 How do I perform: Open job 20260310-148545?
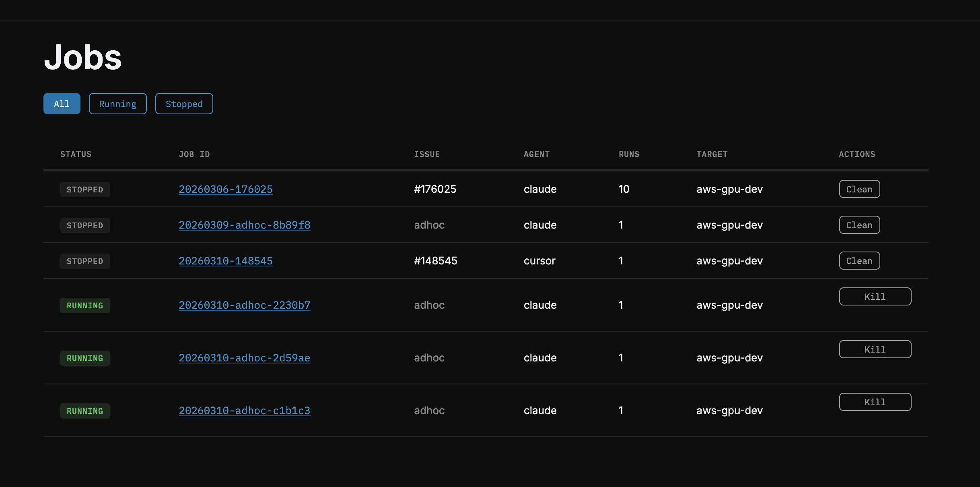225,261
